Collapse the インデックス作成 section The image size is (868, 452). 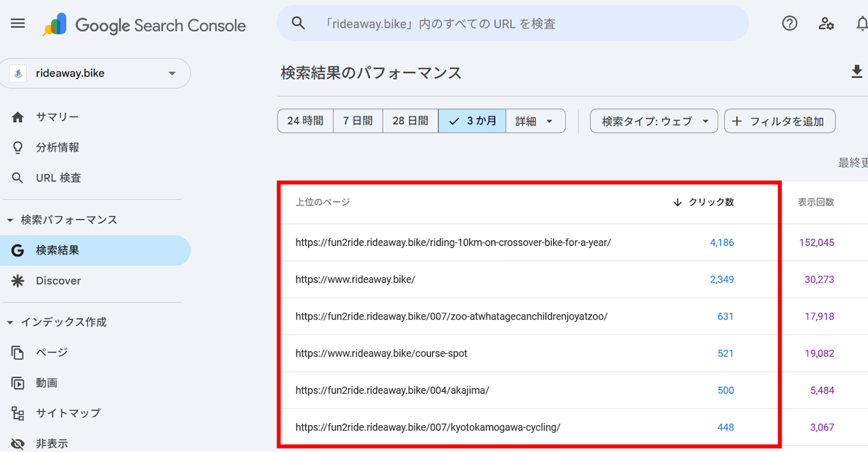pos(10,322)
